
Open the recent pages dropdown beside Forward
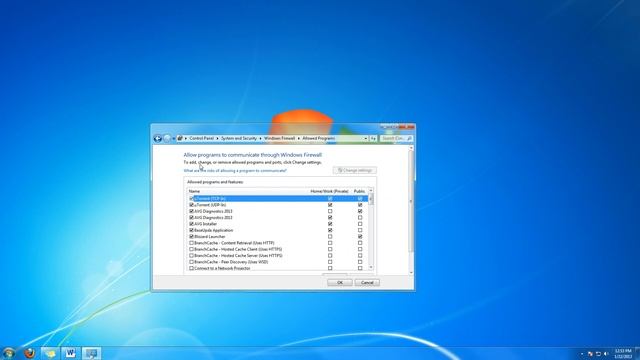tap(173, 139)
